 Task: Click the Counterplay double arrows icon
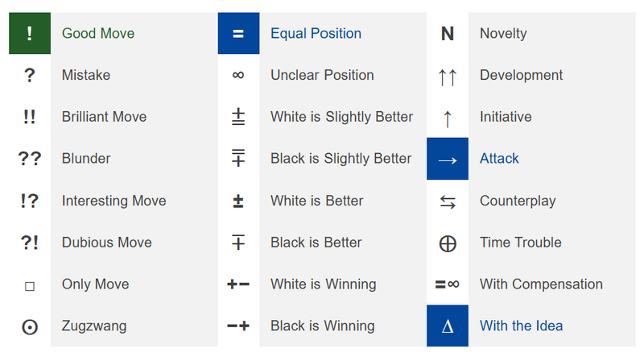coord(448,201)
